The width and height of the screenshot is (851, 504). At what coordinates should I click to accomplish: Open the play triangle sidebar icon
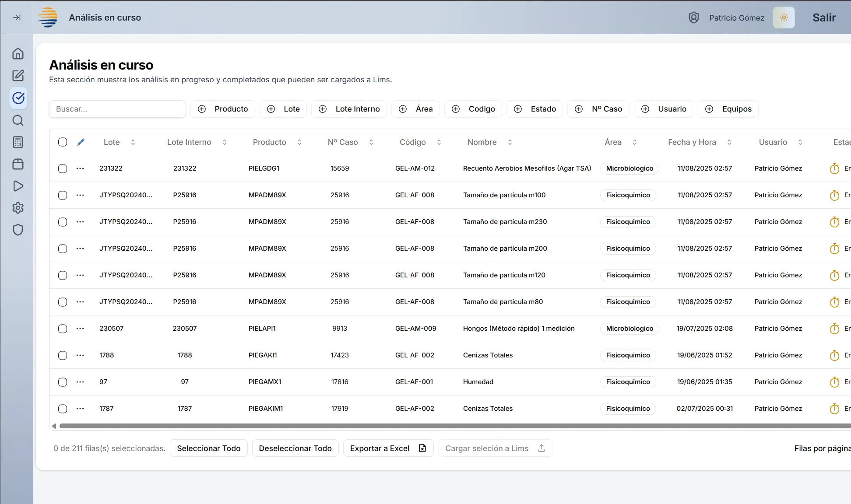pos(18,186)
